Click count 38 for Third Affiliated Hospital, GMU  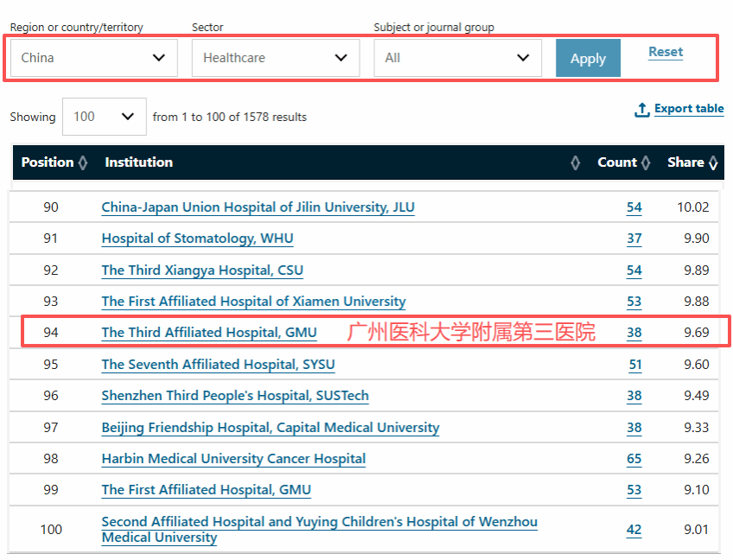click(634, 333)
